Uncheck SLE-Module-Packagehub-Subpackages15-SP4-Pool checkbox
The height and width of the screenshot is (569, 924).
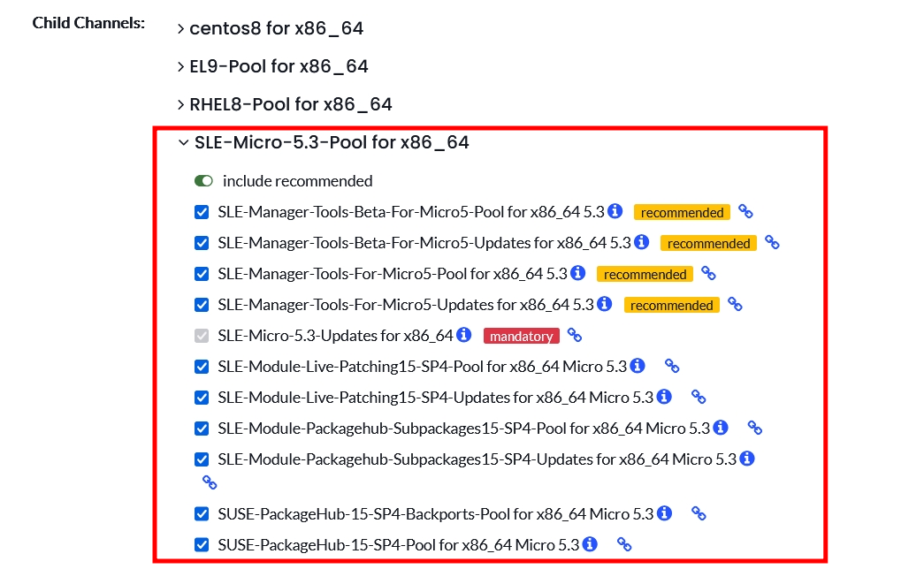(202, 429)
